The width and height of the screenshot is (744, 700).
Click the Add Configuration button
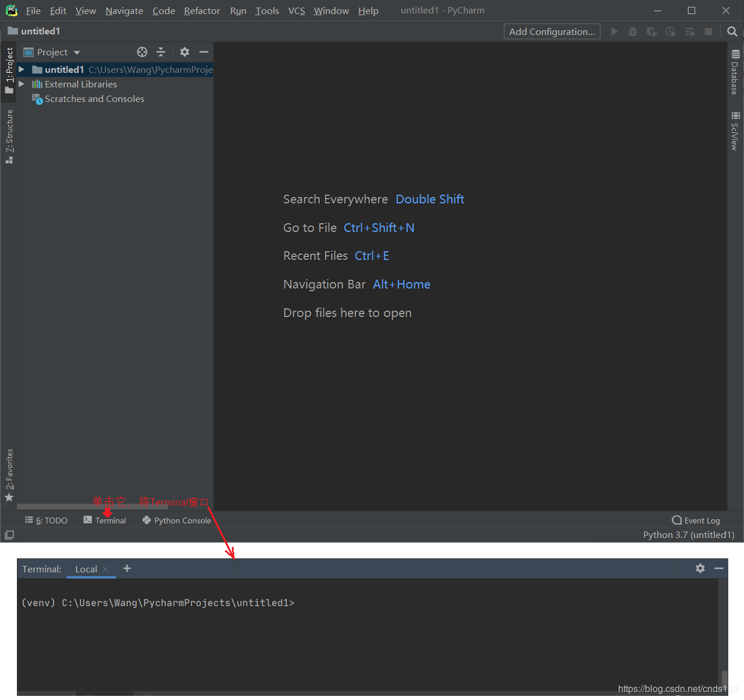pyautogui.click(x=552, y=31)
